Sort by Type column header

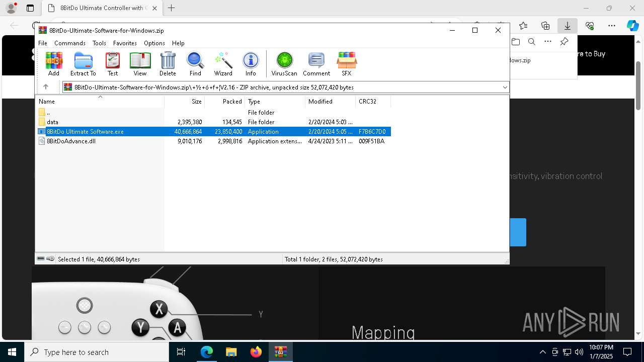click(x=275, y=101)
